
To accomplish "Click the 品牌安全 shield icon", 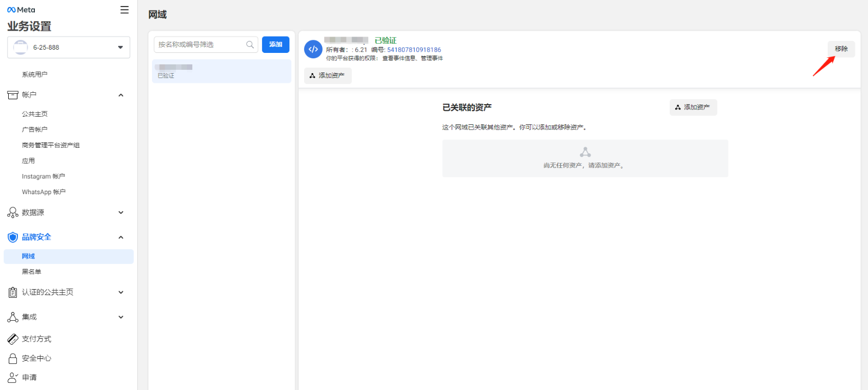I will [13, 237].
